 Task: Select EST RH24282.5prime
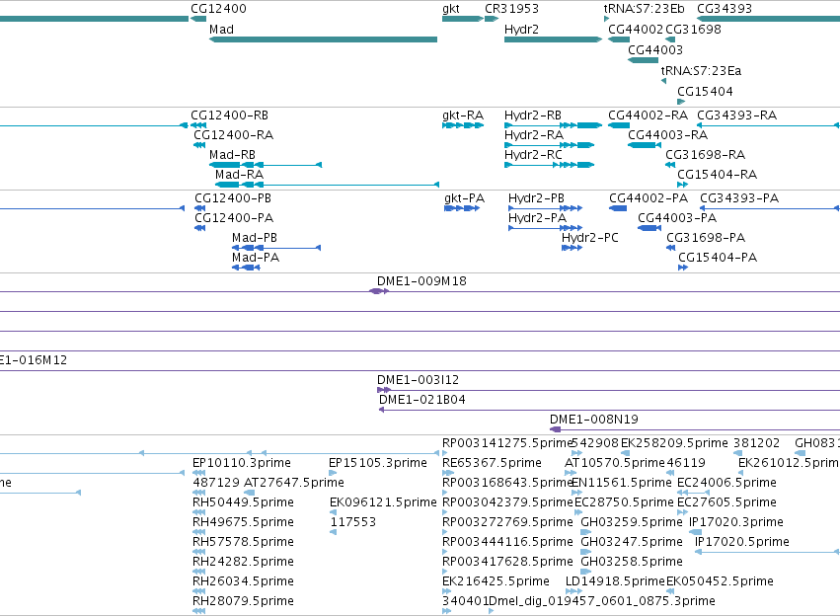pyautogui.click(x=243, y=562)
